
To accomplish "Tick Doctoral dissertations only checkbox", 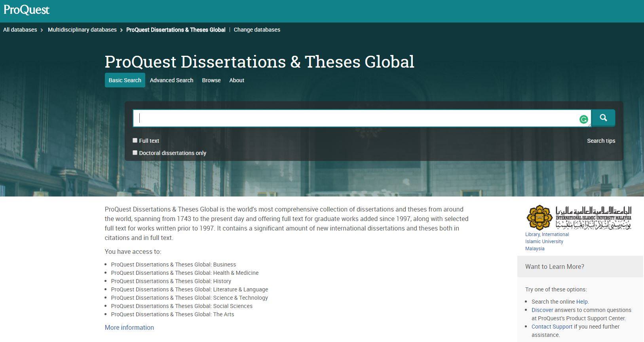I will point(135,153).
